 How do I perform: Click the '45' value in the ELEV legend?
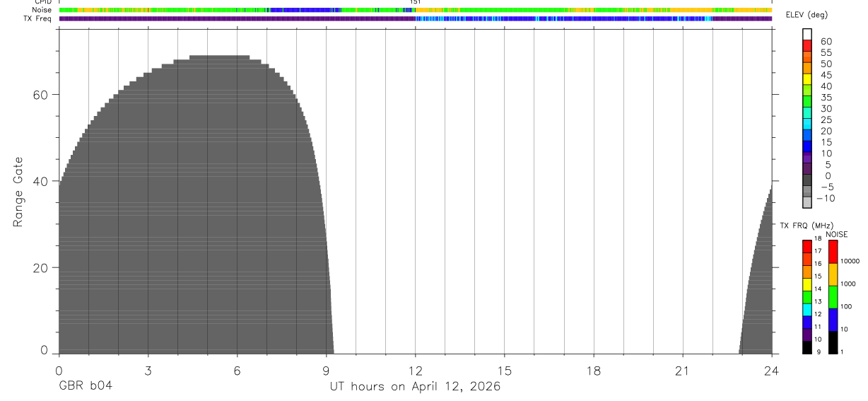[826, 75]
